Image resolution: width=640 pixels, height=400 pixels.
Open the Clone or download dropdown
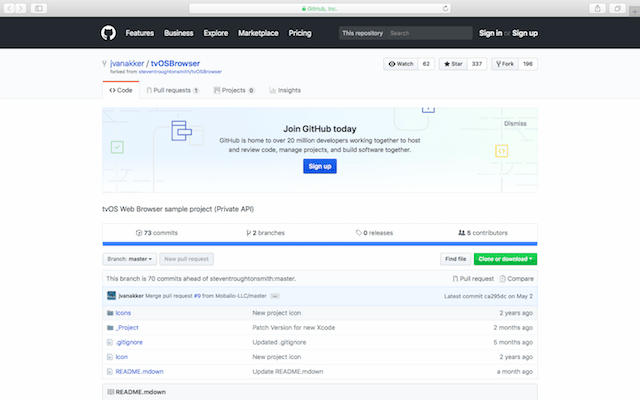click(x=505, y=259)
